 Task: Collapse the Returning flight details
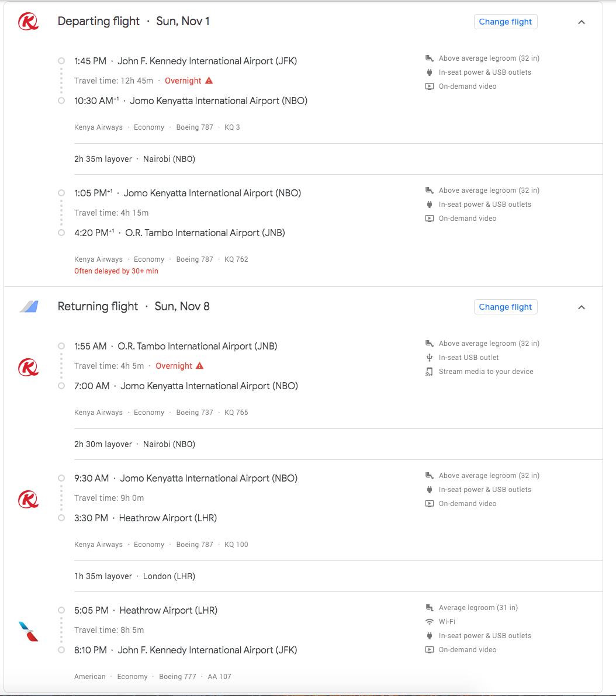(x=582, y=307)
